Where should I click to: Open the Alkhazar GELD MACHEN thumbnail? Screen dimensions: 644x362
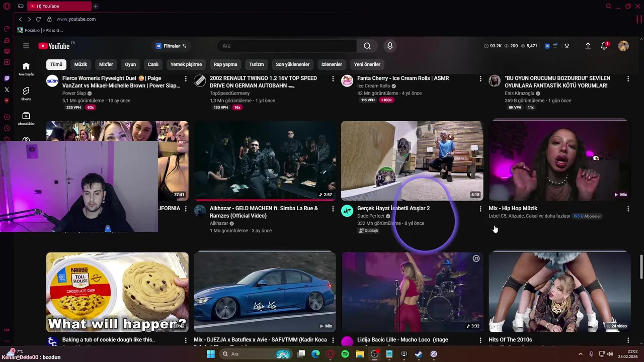pyautogui.click(x=265, y=160)
